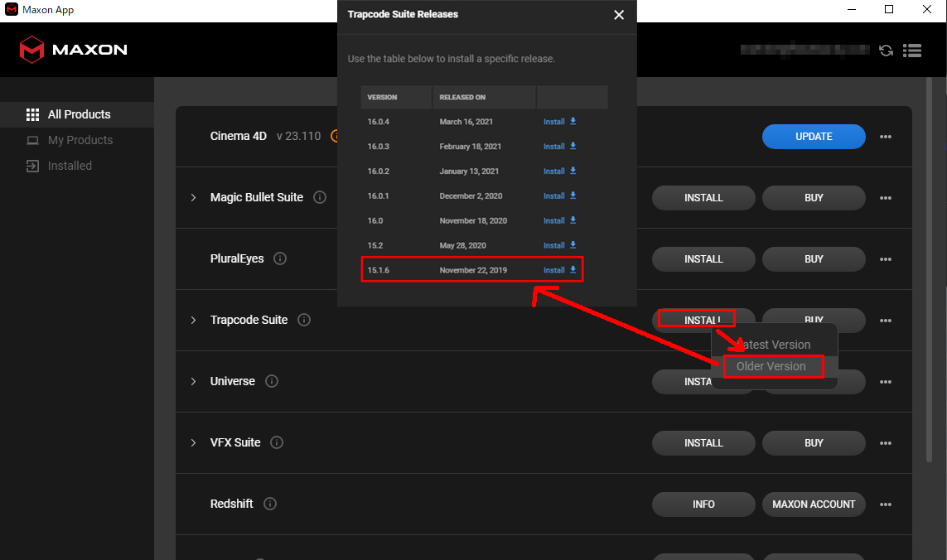
Task: Open the three-dot menu for Cinema 4D
Action: pos(886,137)
